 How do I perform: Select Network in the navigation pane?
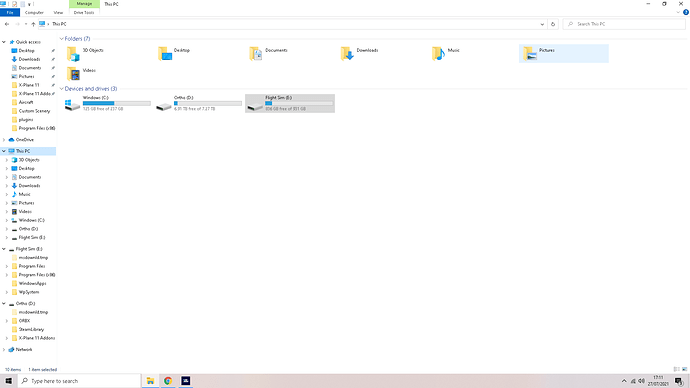24,350
